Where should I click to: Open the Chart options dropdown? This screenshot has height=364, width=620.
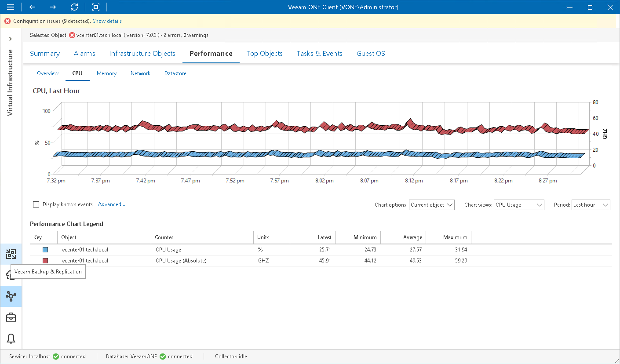(x=431, y=205)
